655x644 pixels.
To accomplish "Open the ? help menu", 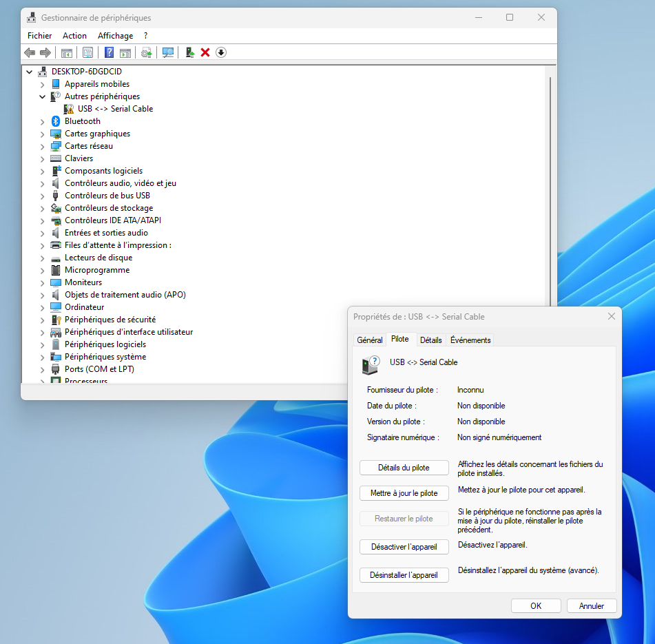I will pos(145,36).
